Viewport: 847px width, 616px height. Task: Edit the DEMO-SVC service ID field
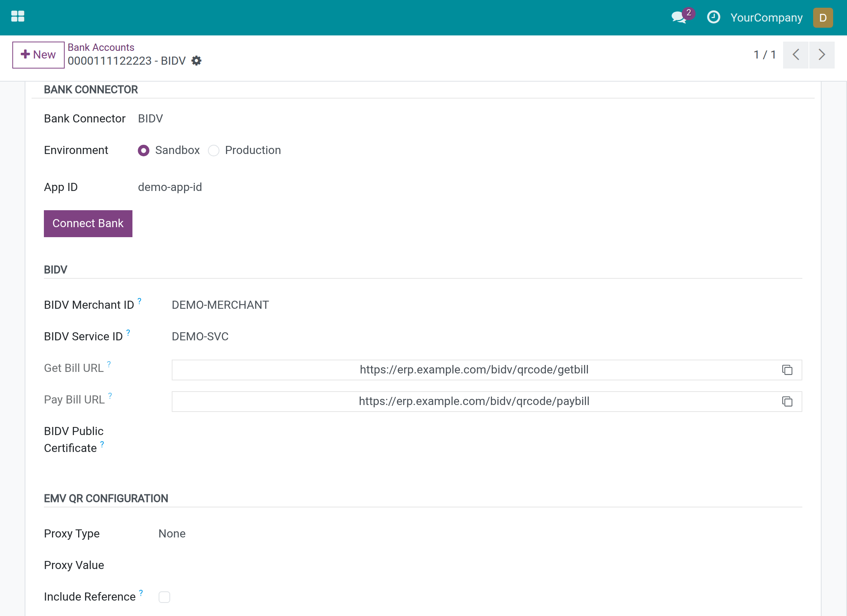(200, 336)
